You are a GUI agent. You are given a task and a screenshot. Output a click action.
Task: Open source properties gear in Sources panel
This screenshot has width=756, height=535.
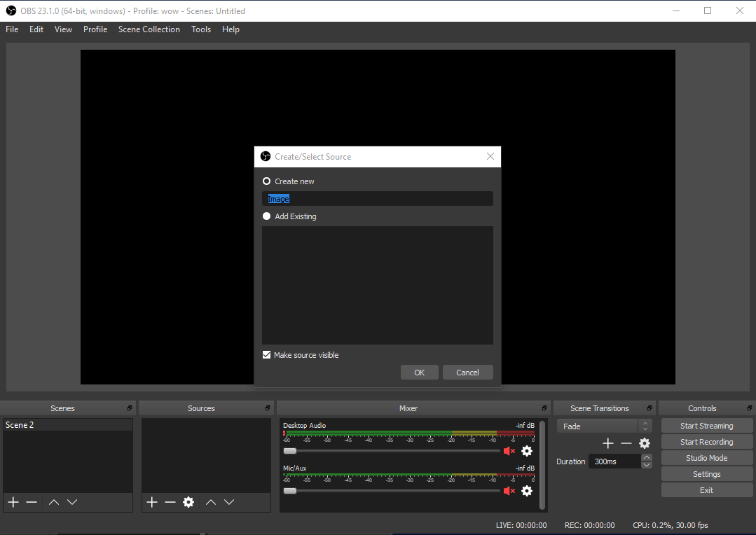[188, 502]
